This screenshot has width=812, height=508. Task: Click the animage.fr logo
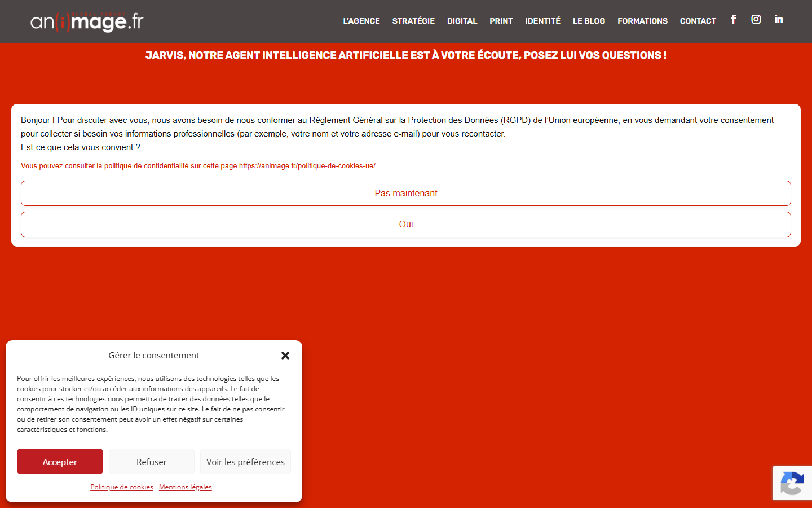(87, 21)
